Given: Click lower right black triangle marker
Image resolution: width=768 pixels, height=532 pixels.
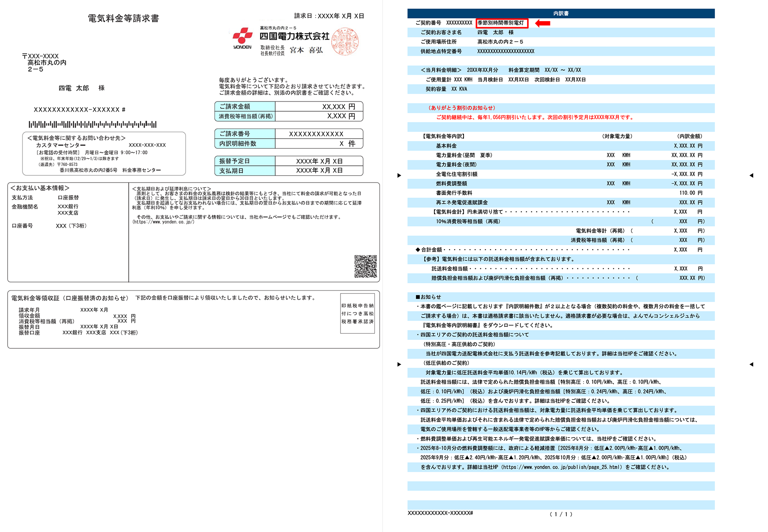Looking at the screenshot, I should click(751, 364).
